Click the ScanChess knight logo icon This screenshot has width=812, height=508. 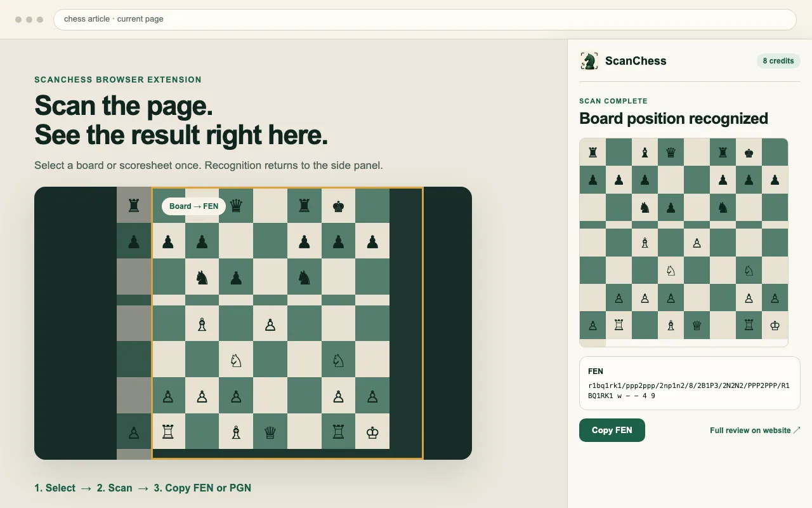[x=589, y=61]
